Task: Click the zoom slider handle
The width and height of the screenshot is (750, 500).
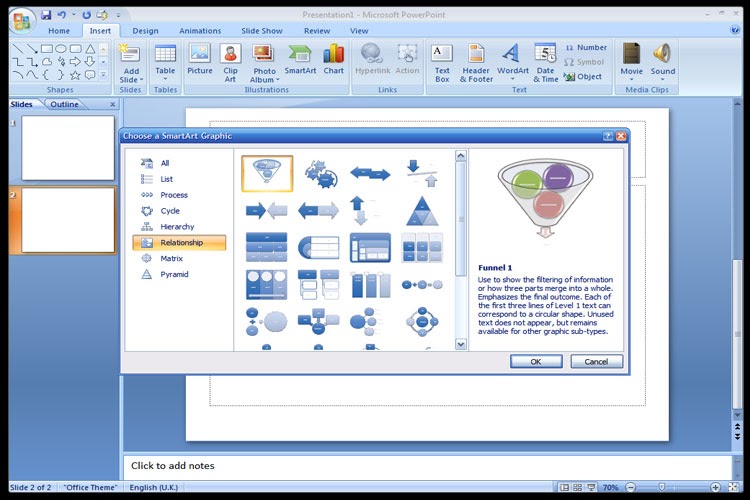Action: click(662, 487)
